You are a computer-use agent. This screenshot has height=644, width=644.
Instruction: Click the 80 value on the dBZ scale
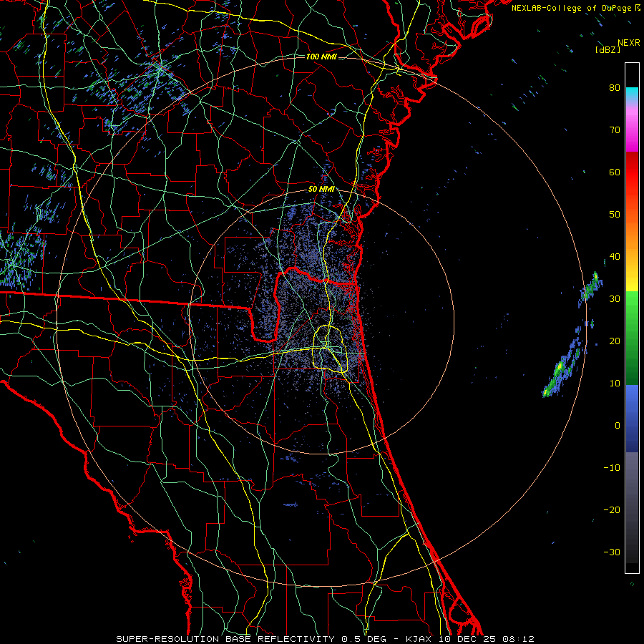615,87
